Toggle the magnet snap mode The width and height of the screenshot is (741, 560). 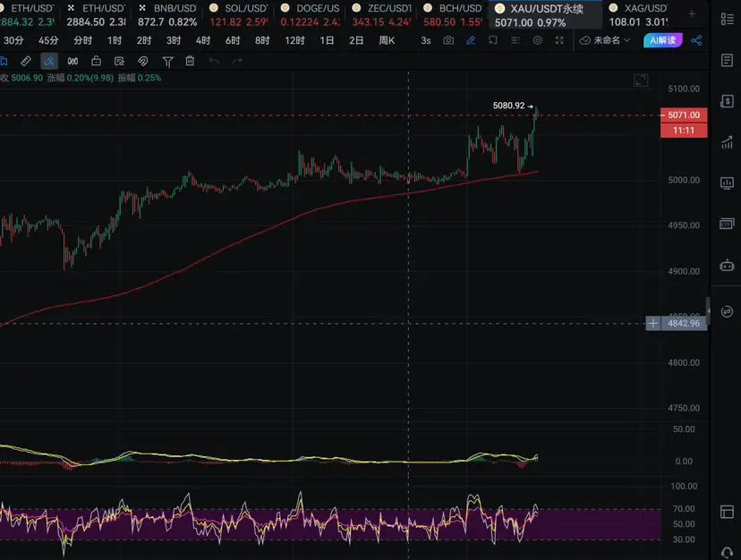[x=142, y=61]
